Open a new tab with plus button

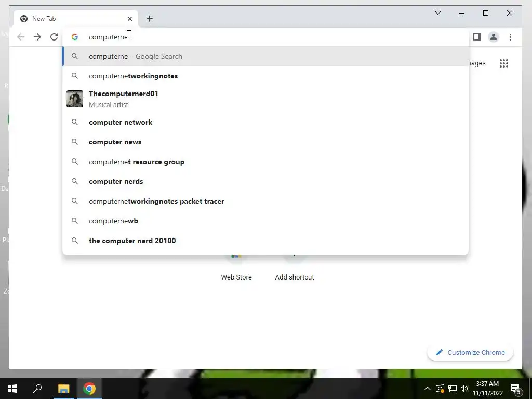(150, 19)
